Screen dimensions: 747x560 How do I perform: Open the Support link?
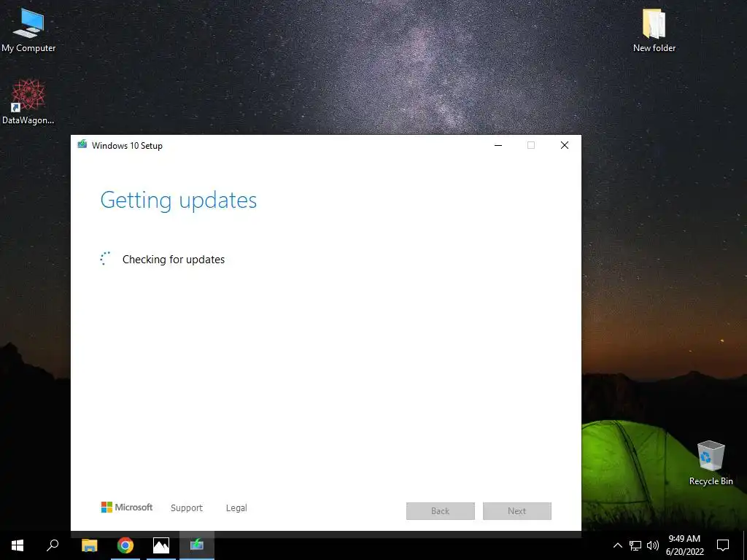(x=186, y=508)
